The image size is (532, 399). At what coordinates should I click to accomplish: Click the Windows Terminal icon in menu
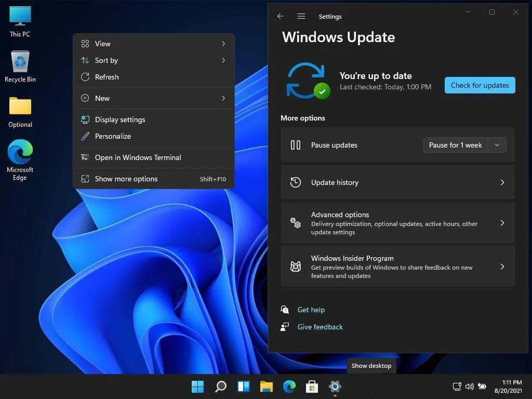pyautogui.click(x=85, y=158)
